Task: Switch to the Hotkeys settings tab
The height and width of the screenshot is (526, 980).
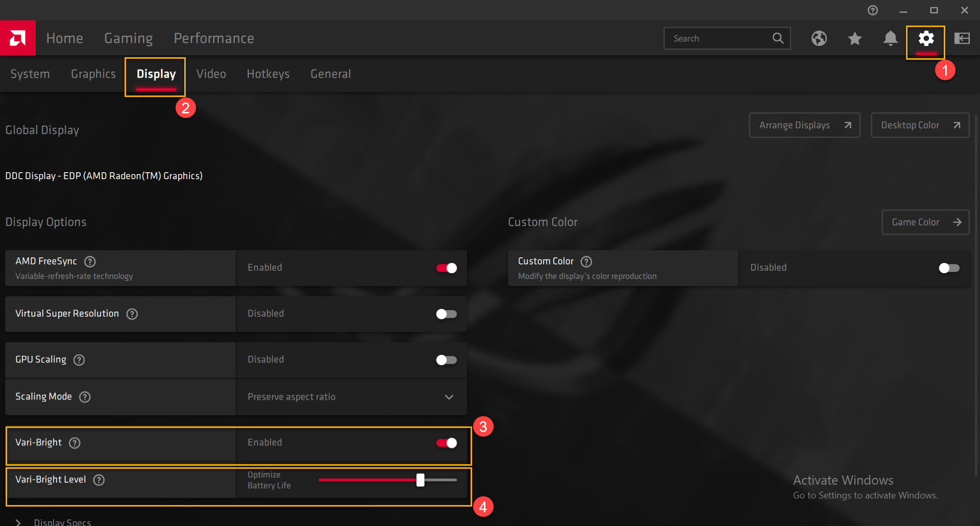Action: tap(268, 74)
